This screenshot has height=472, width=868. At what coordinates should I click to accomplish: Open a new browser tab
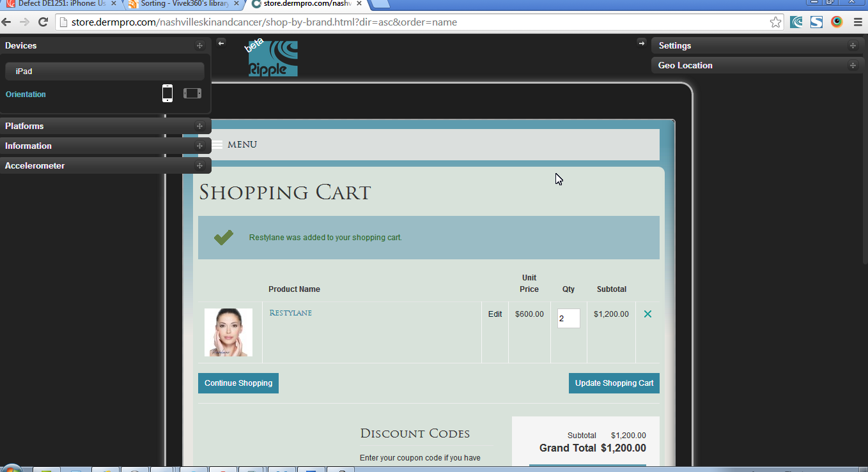click(380, 4)
